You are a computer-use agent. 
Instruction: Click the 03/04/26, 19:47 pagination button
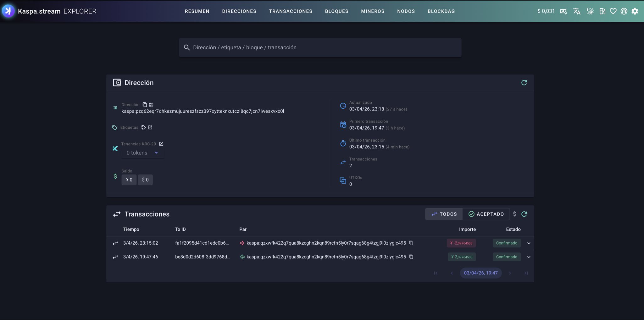pos(480,273)
